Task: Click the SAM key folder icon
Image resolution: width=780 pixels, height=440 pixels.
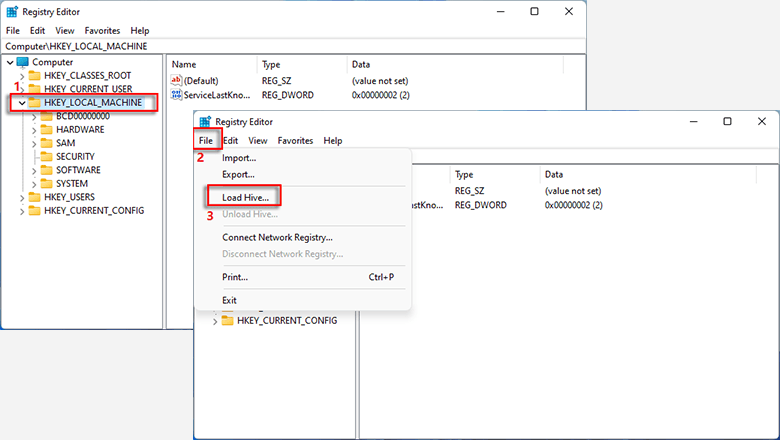Action: point(46,143)
